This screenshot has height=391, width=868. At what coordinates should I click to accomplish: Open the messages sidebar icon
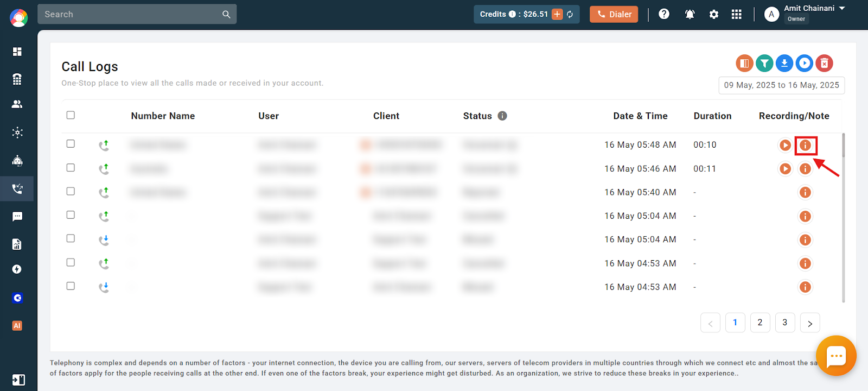[17, 217]
